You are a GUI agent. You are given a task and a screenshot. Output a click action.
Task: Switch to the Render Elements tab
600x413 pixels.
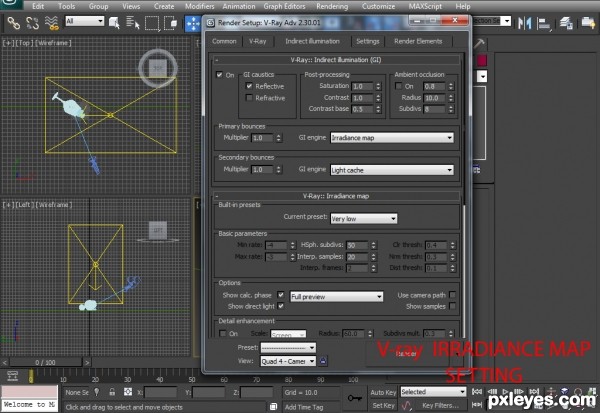click(418, 41)
